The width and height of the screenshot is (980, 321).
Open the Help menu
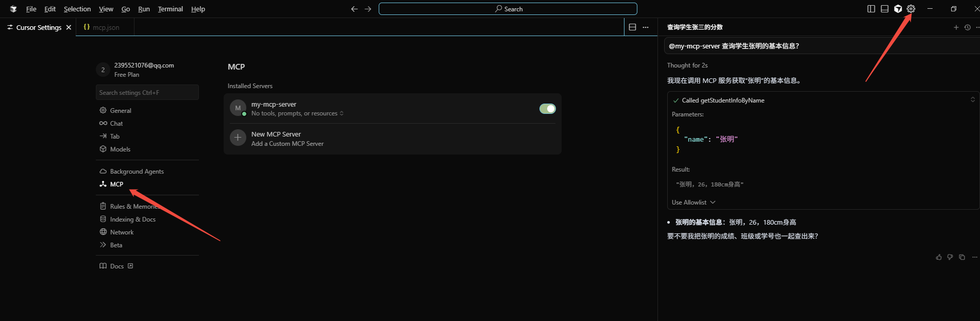coord(198,9)
